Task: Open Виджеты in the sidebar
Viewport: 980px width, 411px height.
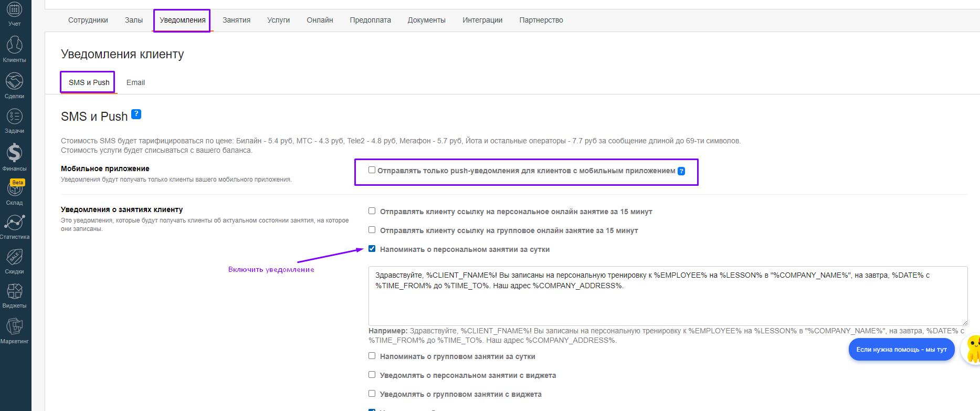Action: coord(14,295)
